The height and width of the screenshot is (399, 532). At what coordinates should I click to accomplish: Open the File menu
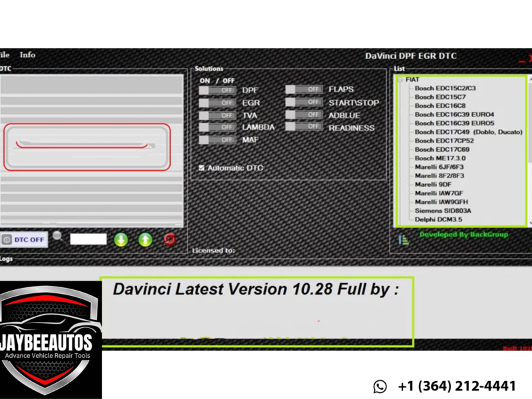tap(5, 55)
